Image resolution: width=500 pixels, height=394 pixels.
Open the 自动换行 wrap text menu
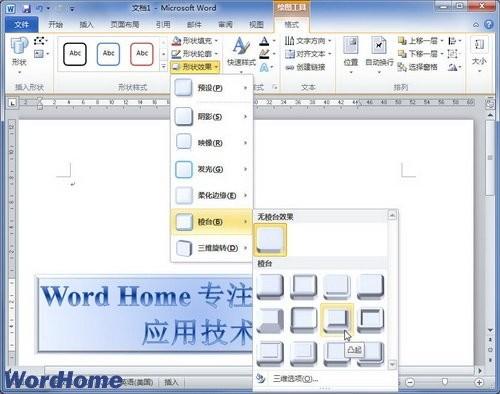(x=379, y=55)
